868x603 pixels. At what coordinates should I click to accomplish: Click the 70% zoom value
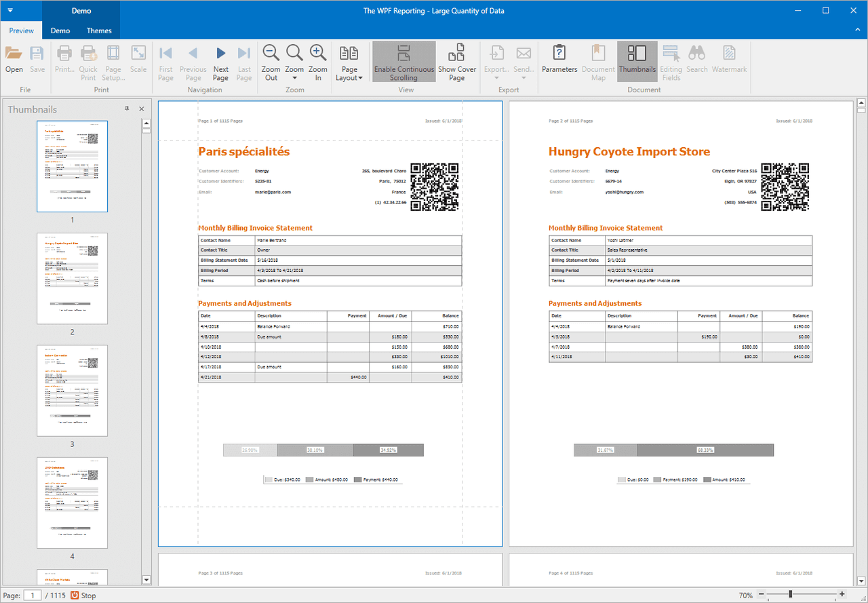(x=746, y=596)
